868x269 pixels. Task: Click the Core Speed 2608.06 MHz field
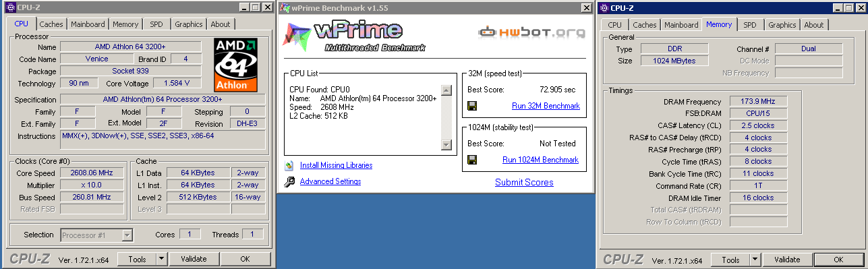pyautogui.click(x=92, y=173)
